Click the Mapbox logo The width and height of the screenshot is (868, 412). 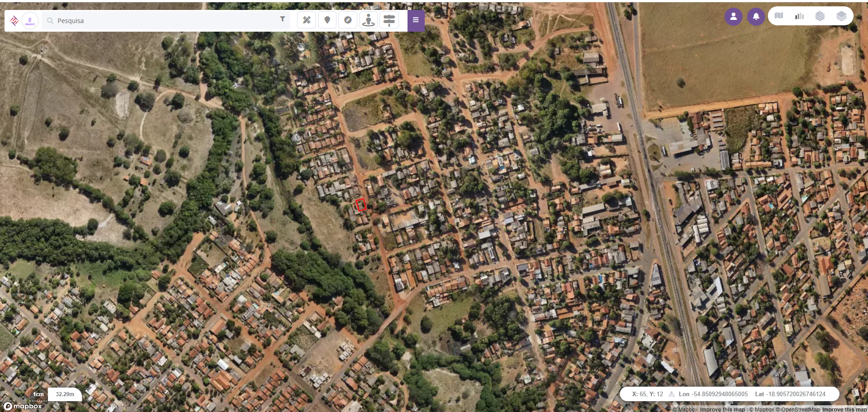tap(23, 406)
